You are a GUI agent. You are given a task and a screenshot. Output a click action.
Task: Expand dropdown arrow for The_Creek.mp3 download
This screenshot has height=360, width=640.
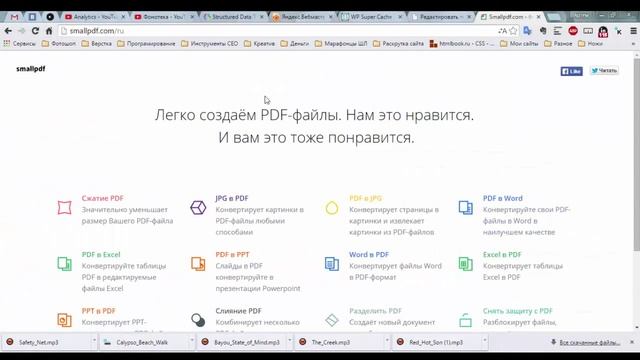point(387,340)
